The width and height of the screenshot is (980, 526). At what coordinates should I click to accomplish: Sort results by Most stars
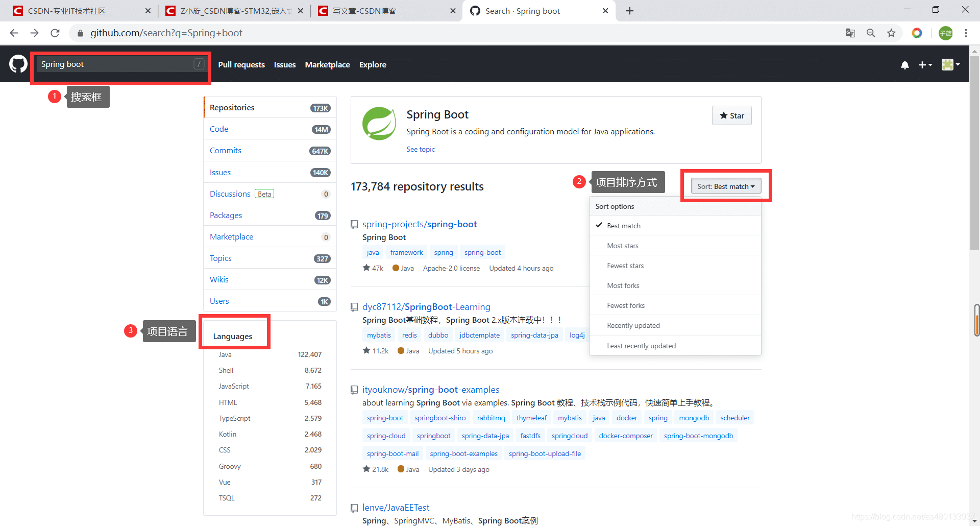pyautogui.click(x=675, y=246)
